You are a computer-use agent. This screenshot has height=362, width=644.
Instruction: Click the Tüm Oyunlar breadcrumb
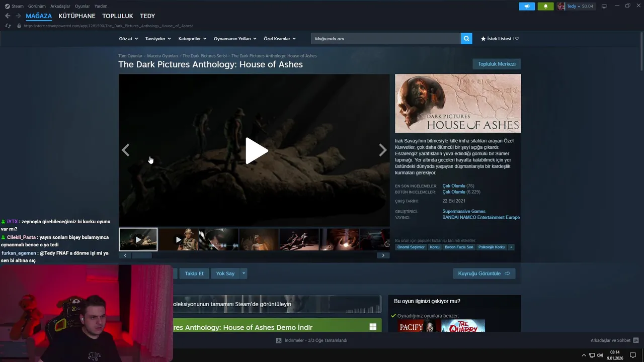point(130,56)
